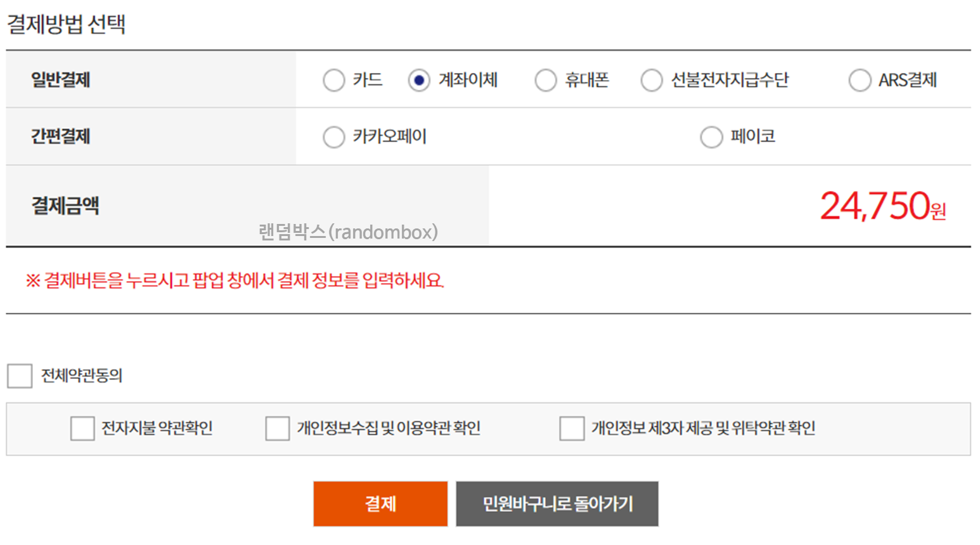Click the 결제방법 선택 heading
The width and height of the screenshot is (980, 545).
coord(66,25)
